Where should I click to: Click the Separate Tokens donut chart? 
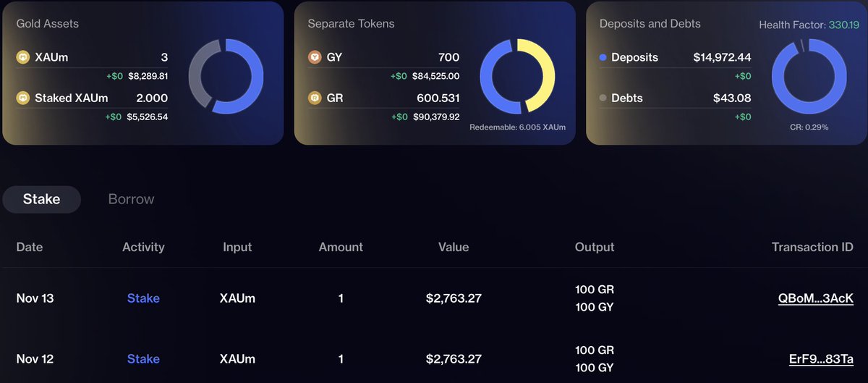pyautogui.click(x=517, y=77)
